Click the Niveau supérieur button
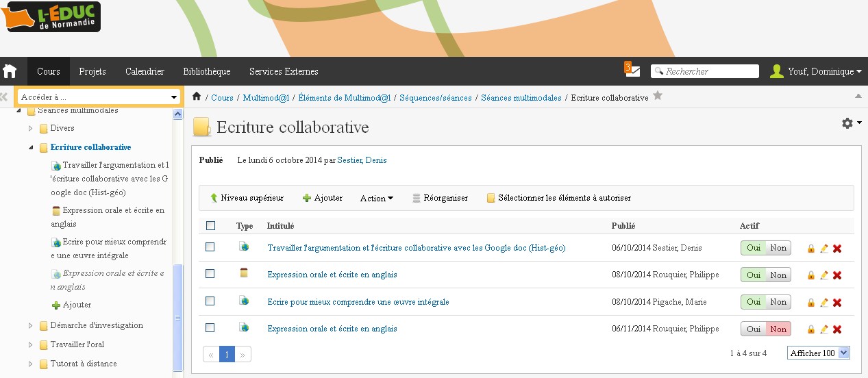This screenshot has height=378, width=868. pos(247,198)
